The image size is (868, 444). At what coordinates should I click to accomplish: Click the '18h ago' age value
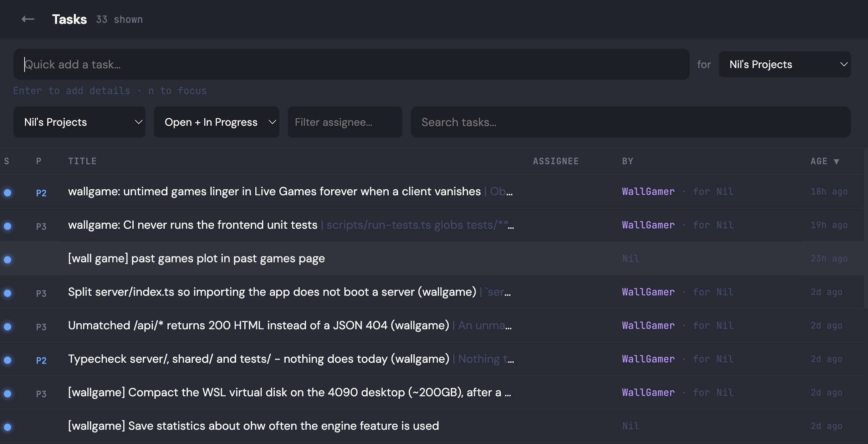pos(829,192)
